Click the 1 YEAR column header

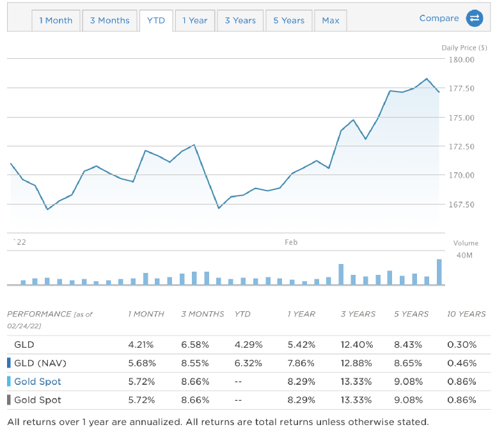(x=301, y=314)
